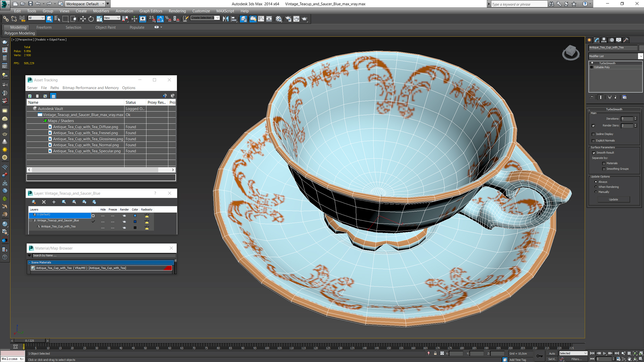Open the Utilities command panel tab
The image size is (644, 362).
626,40
